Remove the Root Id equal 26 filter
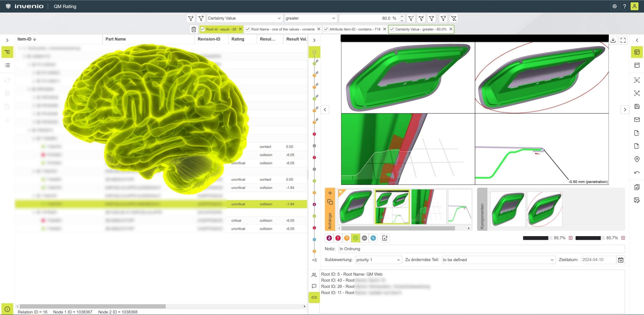Viewport: 644px width, 315px height. click(240, 29)
